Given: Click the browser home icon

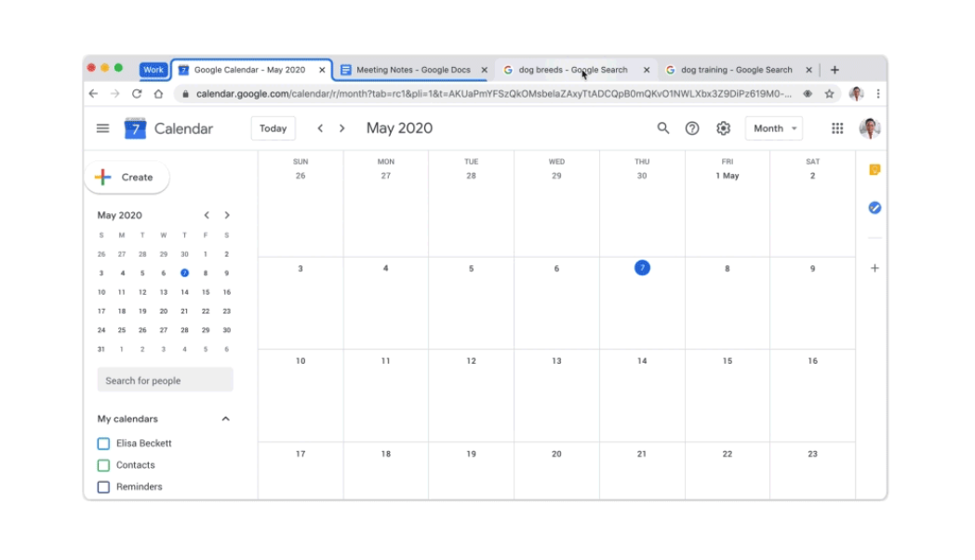Looking at the screenshot, I should 158,94.
